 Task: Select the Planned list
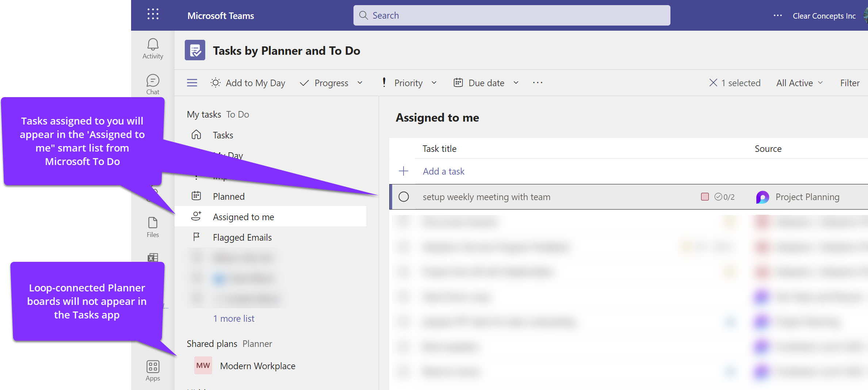point(270,196)
